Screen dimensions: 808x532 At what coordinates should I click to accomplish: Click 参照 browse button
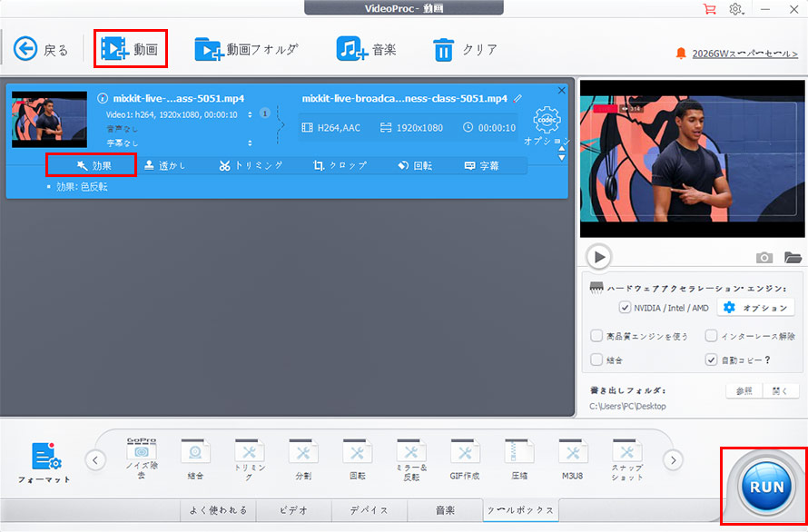744,391
